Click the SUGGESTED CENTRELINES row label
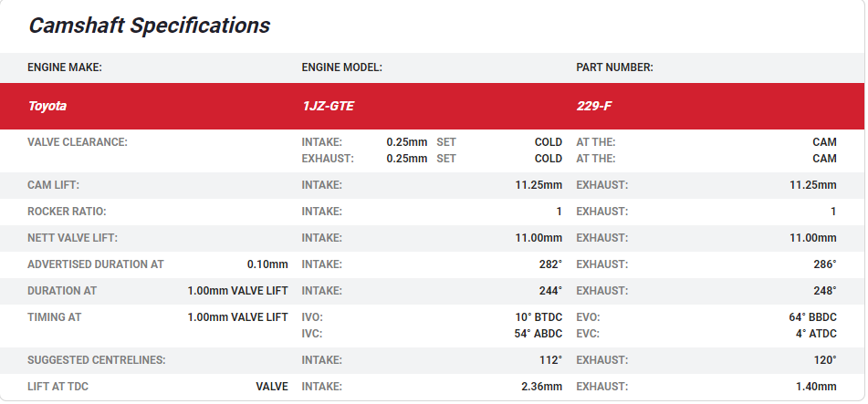868x404 pixels. [x=97, y=360]
